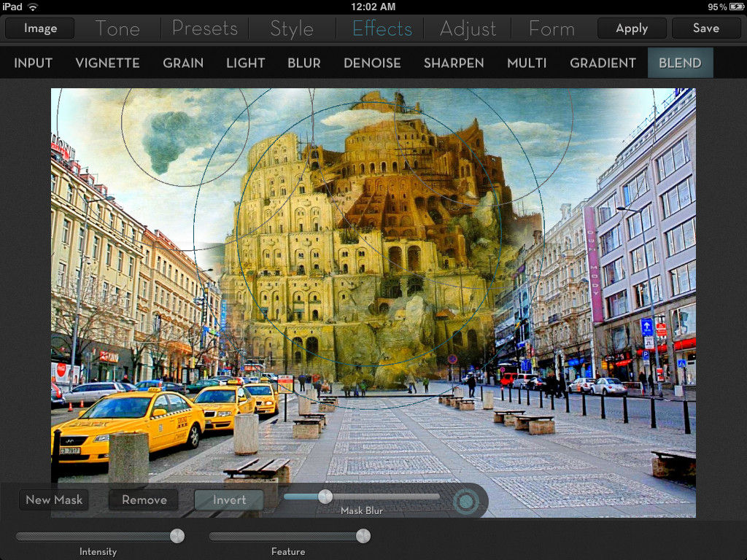The width and height of the screenshot is (747, 560).
Task: Open the DENOISE effect
Action: coord(372,63)
